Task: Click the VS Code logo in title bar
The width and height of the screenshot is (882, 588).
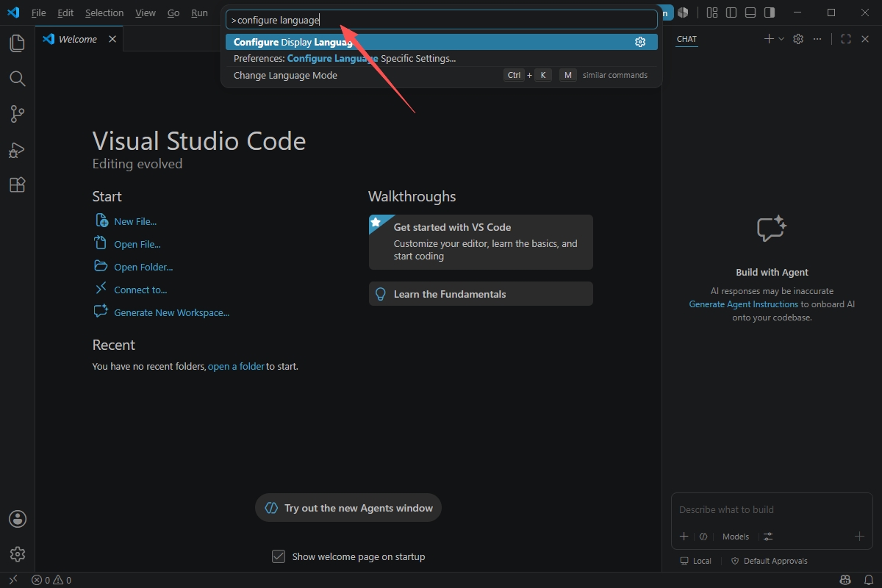Action: [12, 12]
